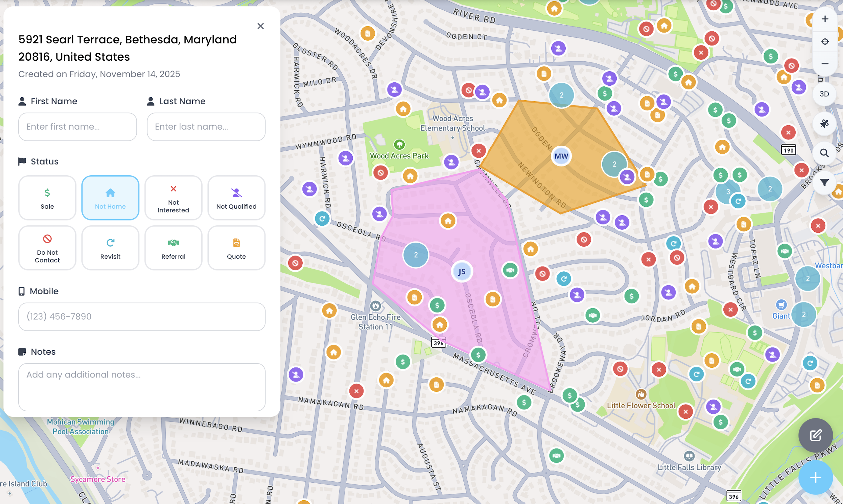This screenshot has height=504, width=843.
Task: Click the pencil edit territory button
Action: point(816,435)
